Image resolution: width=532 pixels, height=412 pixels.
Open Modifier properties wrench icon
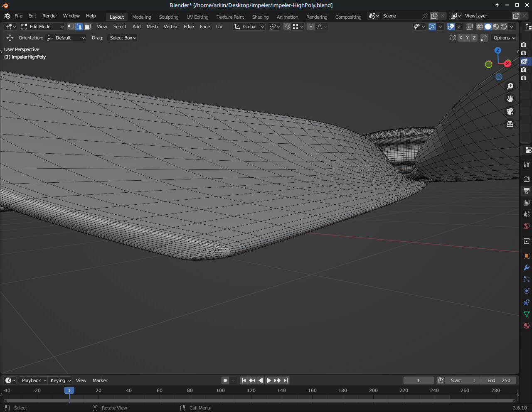tap(527, 267)
